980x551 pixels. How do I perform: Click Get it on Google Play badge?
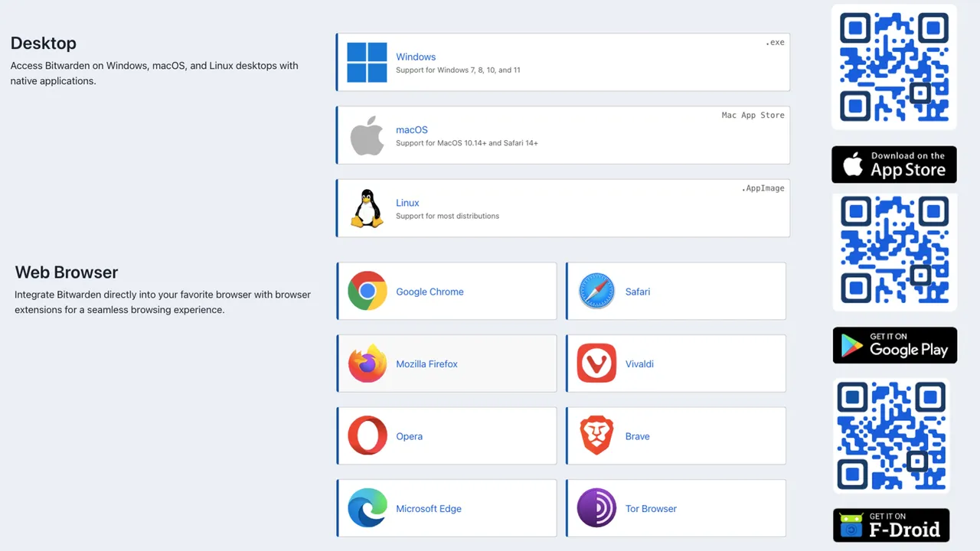(x=895, y=345)
